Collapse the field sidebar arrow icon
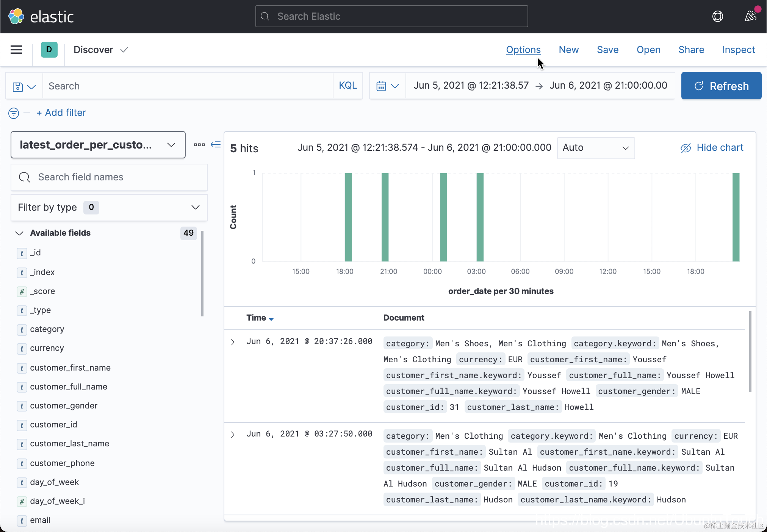The width and height of the screenshot is (767, 532). (216, 145)
